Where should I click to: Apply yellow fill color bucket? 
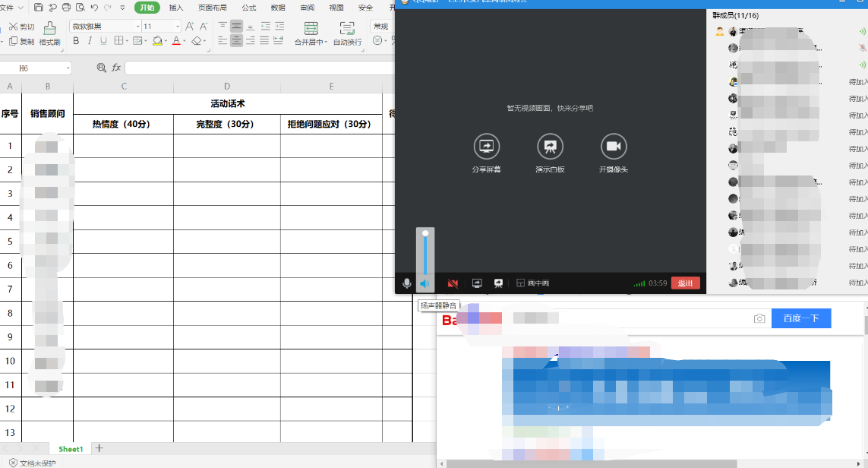(157, 41)
